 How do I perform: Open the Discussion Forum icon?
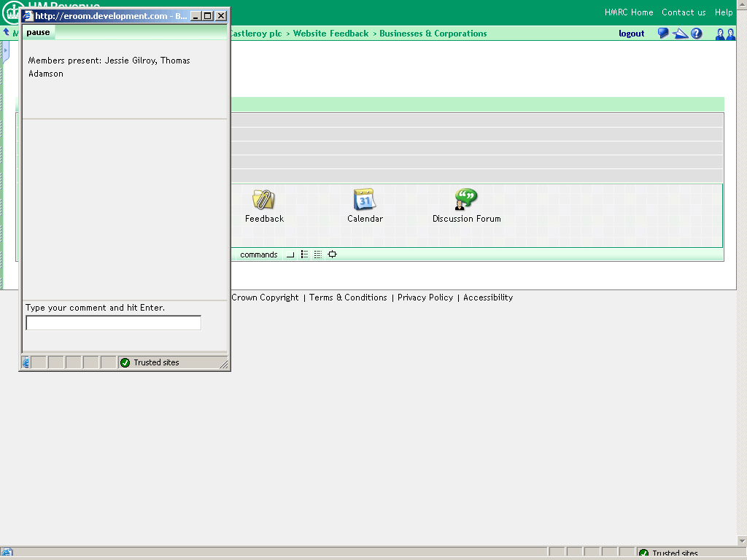click(x=465, y=200)
